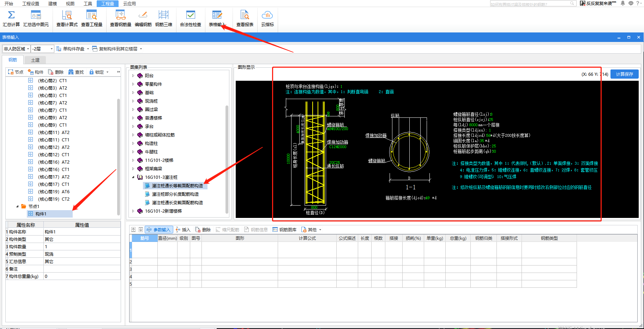Select (核心筒2) CT1 tree row

point(52,80)
